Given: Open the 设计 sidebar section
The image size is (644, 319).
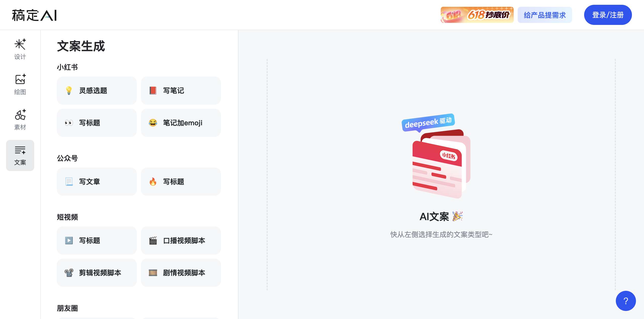Looking at the screenshot, I should pos(20,49).
